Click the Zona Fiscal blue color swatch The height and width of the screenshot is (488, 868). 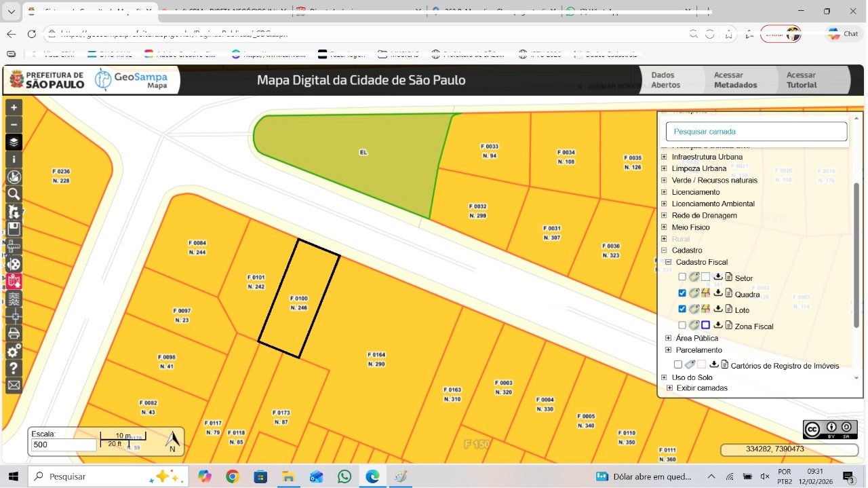706,326
